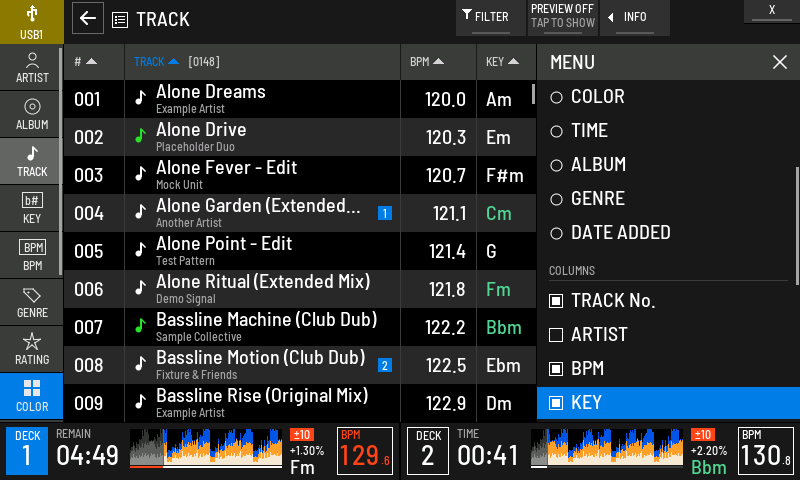800x480 pixels.
Task: Click the 121.4 BPM value
Action: (x=447, y=251)
